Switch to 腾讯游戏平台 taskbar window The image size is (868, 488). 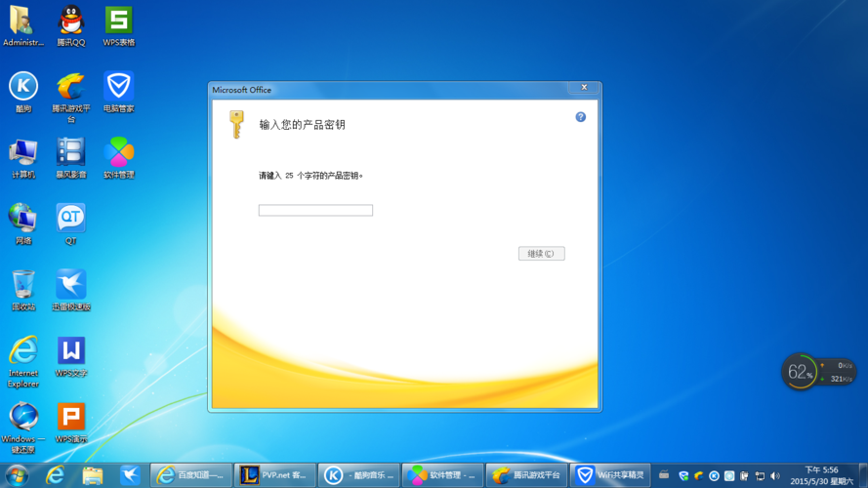click(526, 475)
